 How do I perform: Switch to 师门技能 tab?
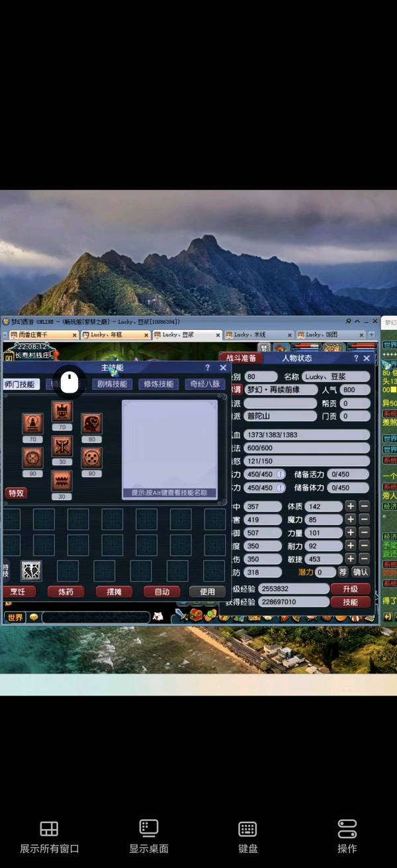pyautogui.click(x=21, y=384)
